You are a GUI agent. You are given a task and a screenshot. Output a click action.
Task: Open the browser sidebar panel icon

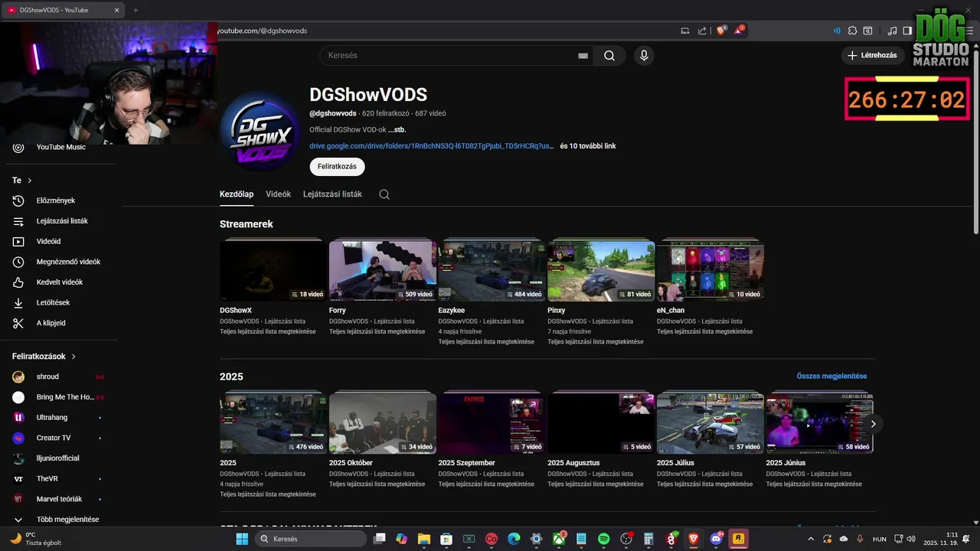point(907,31)
